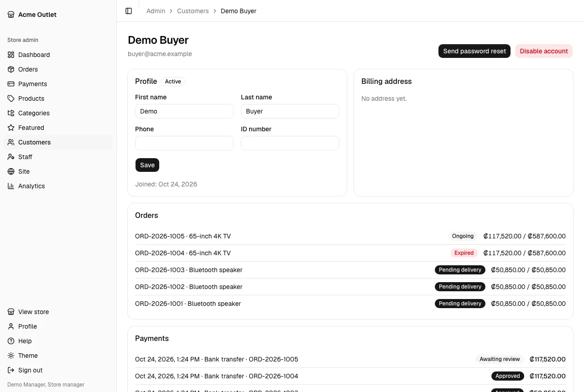Click the Orders box icon

tap(11, 69)
